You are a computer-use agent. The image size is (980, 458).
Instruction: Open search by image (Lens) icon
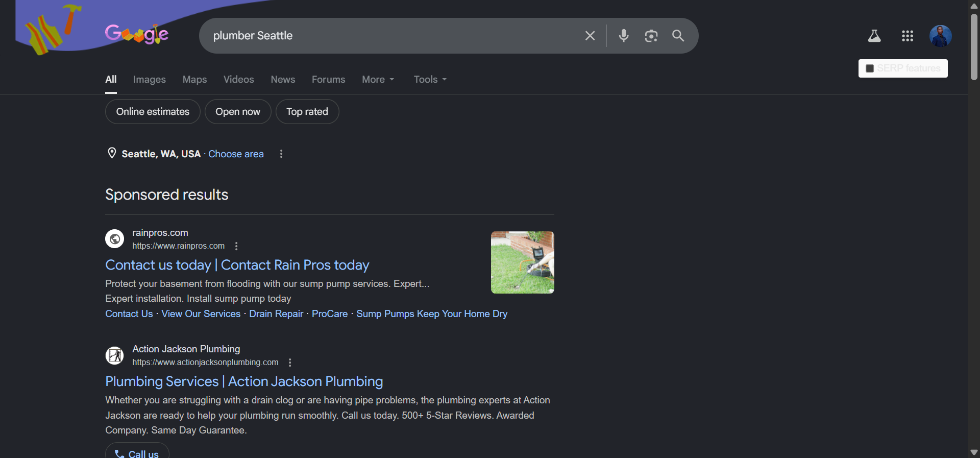pos(651,36)
